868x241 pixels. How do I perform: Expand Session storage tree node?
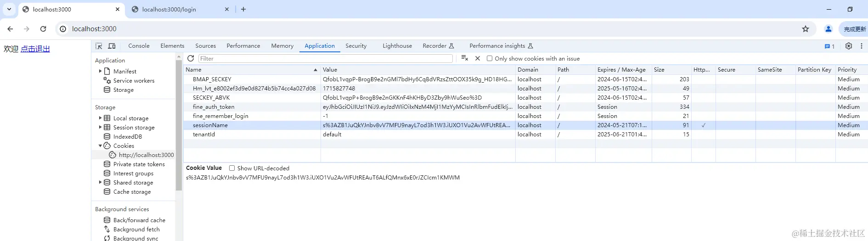[x=100, y=127]
